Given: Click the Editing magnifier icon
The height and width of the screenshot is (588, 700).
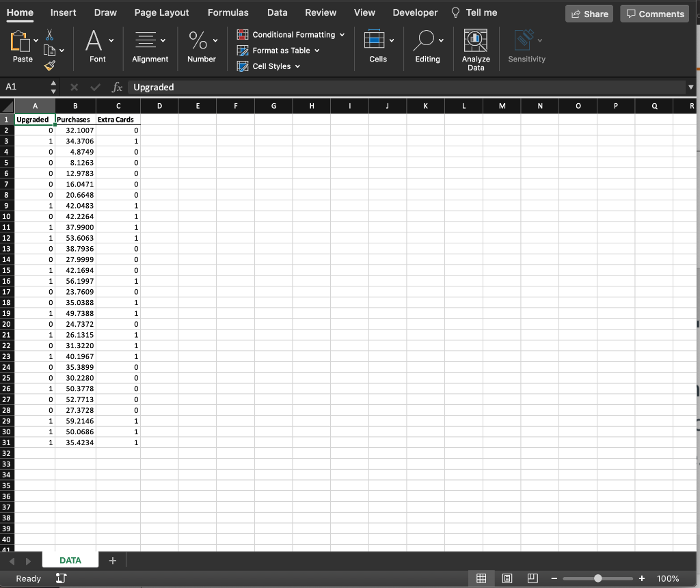Looking at the screenshot, I should [x=425, y=40].
